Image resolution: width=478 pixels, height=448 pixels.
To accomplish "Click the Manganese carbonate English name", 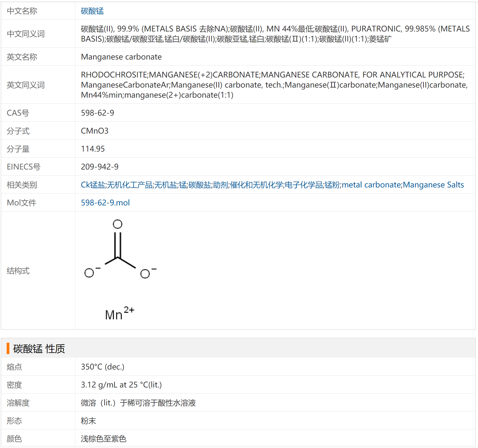I will coord(121,57).
